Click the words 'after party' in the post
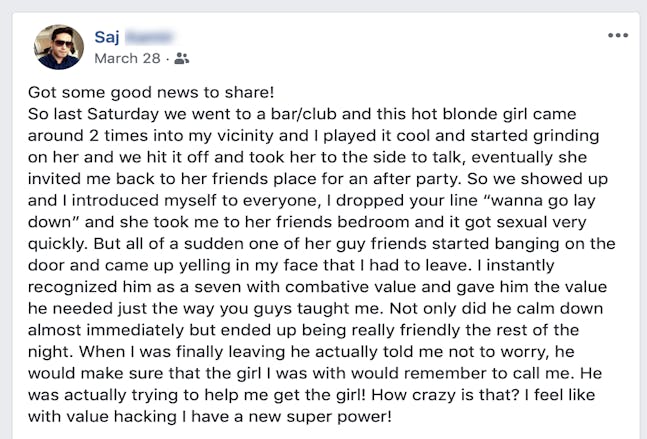This screenshot has height=439, width=647. (416, 179)
